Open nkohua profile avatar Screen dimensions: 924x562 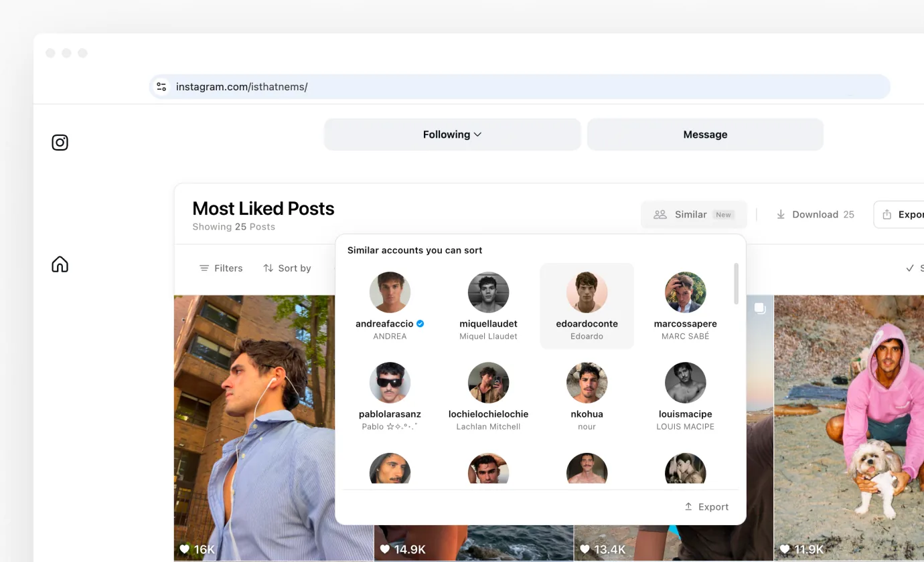tap(587, 383)
